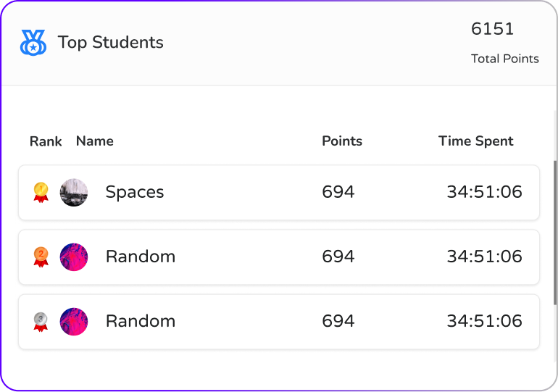558x392 pixels.
Task: Click the gold first-place medal icon
Action: pyautogui.click(x=41, y=192)
